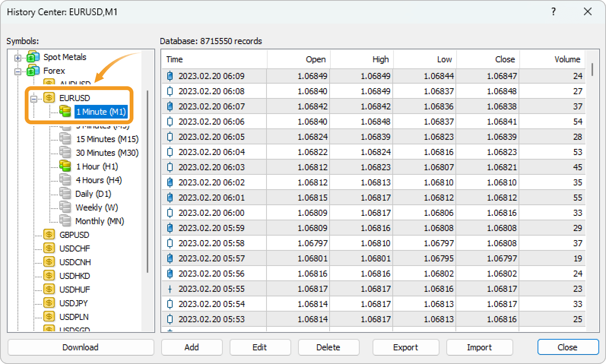Click the USDPLN symbol icon
606x364 pixels.
pos(49,317)
